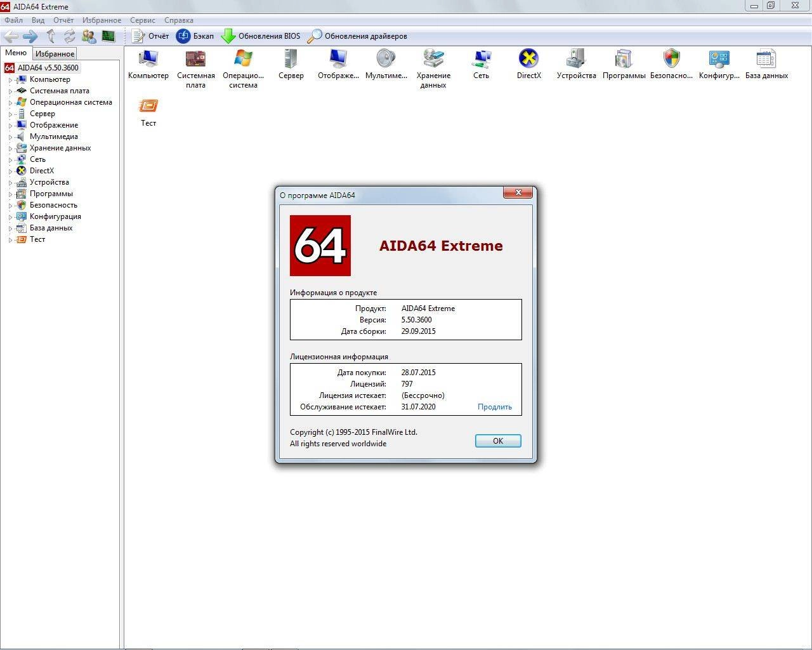Image resolution: width=812 pixels, height=650 pixels.
Task: Click license count value 797
Action: (x=407, y=384)
